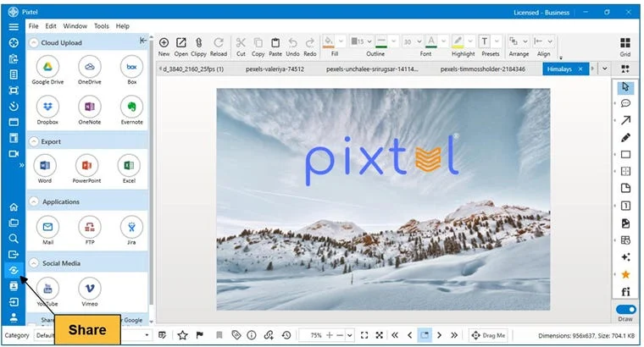
Task: Jump to last image double arrow
Action: [454, 335]
